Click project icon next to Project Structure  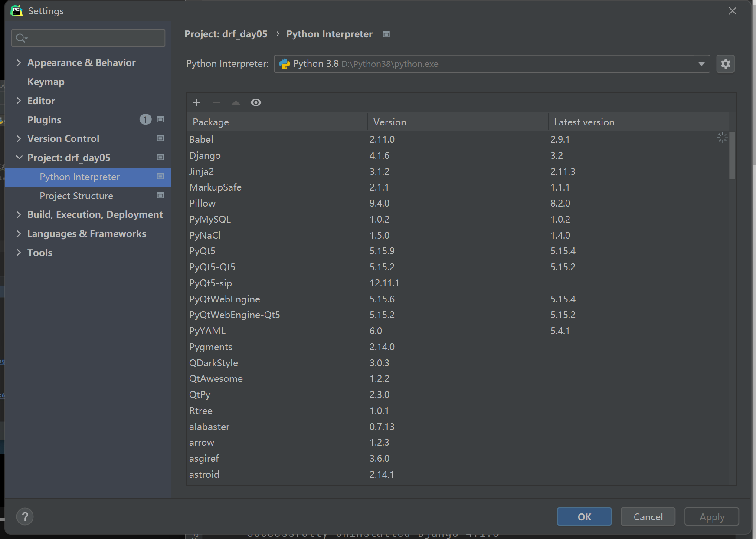click(x=160, y=196)
